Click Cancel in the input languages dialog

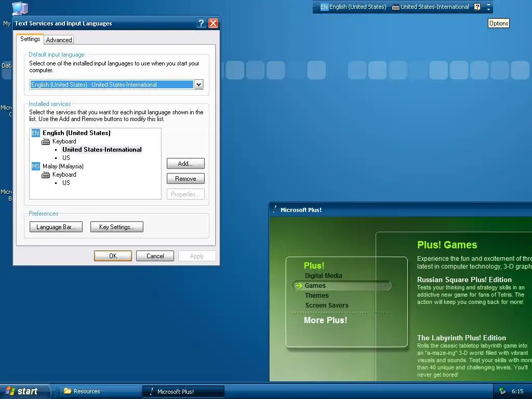[x=155, y=256]
